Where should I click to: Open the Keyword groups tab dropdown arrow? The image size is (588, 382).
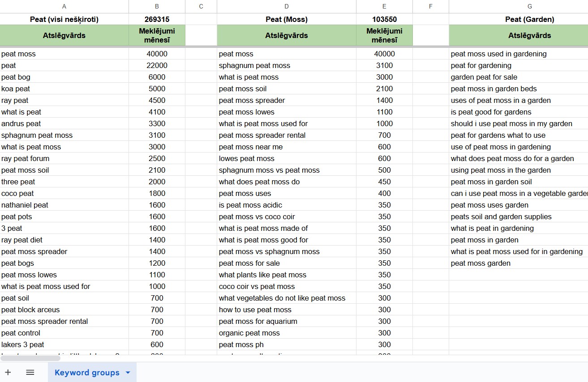(128, 373)
